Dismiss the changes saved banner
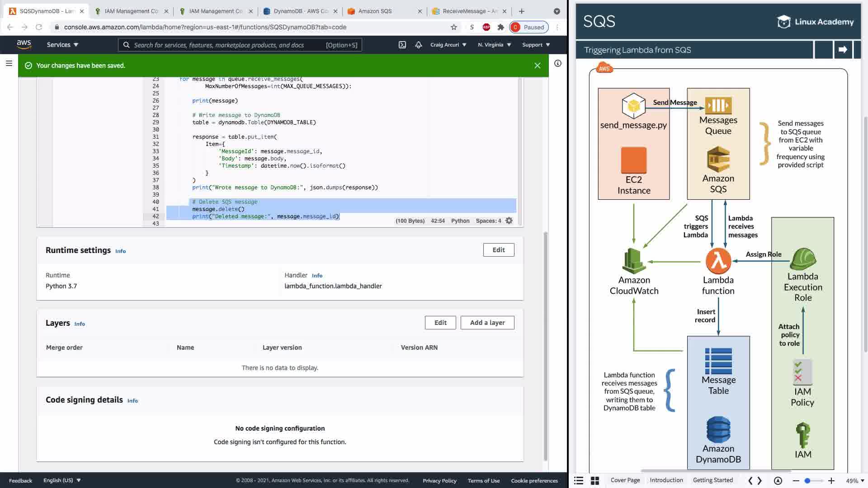The height and width of the screenshot is (488, 868). 537,66
